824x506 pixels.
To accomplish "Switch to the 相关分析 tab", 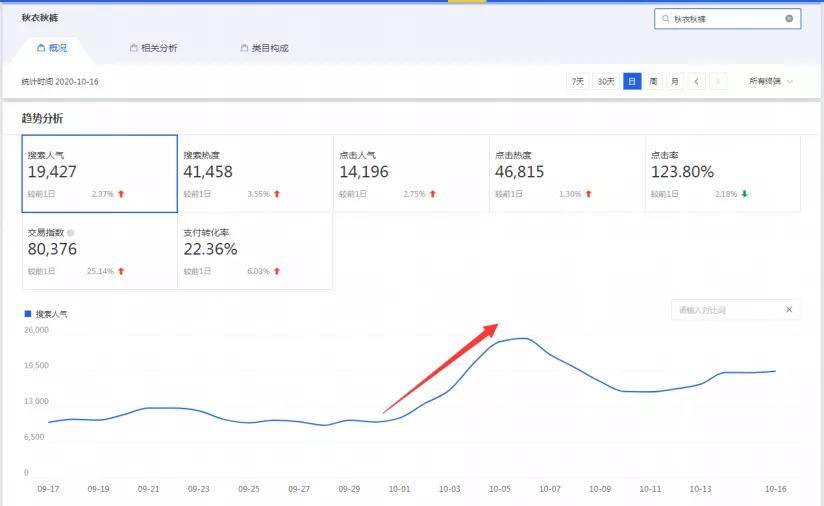I will [153, 48].
